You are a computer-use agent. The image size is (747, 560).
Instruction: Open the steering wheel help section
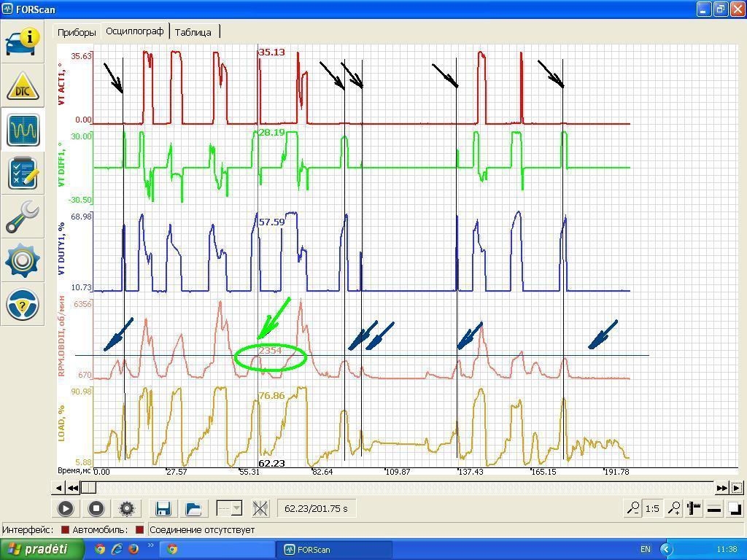pyautogui.click(x=23, y=305)
